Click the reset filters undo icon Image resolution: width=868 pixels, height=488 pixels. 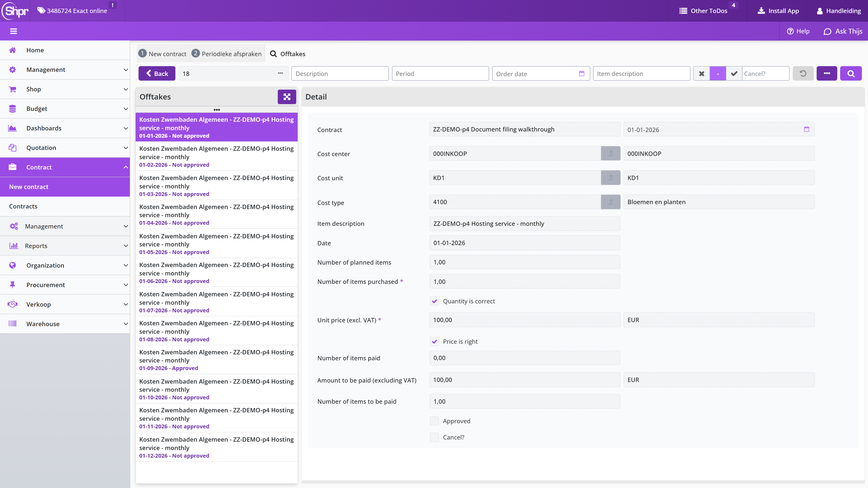tap(803, 73)
